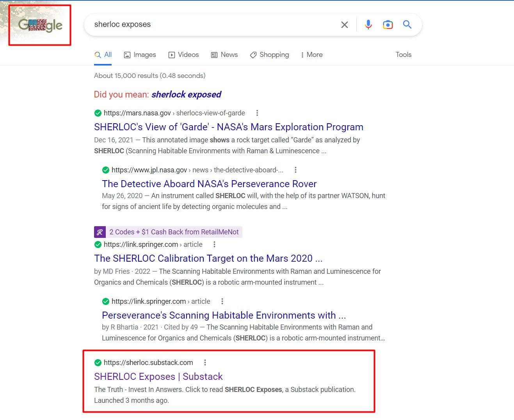Viewport: 514px width, 420px height.
Task: Switch to the Shopping tab
Action: tap(270, 55)
